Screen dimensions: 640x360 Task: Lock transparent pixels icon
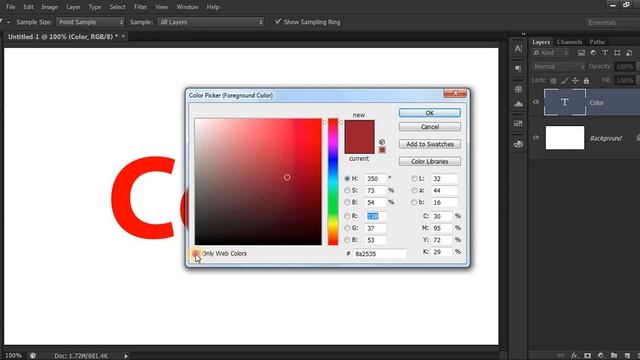point(553,81)
